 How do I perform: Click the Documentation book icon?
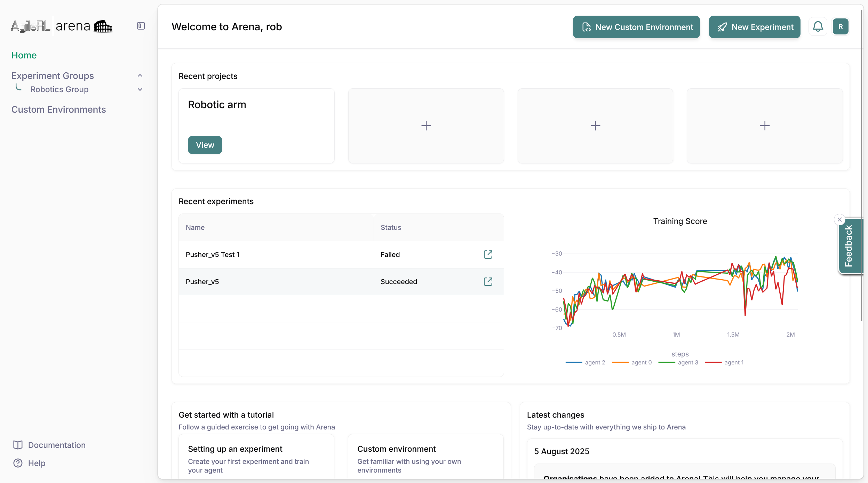(17, 445)
